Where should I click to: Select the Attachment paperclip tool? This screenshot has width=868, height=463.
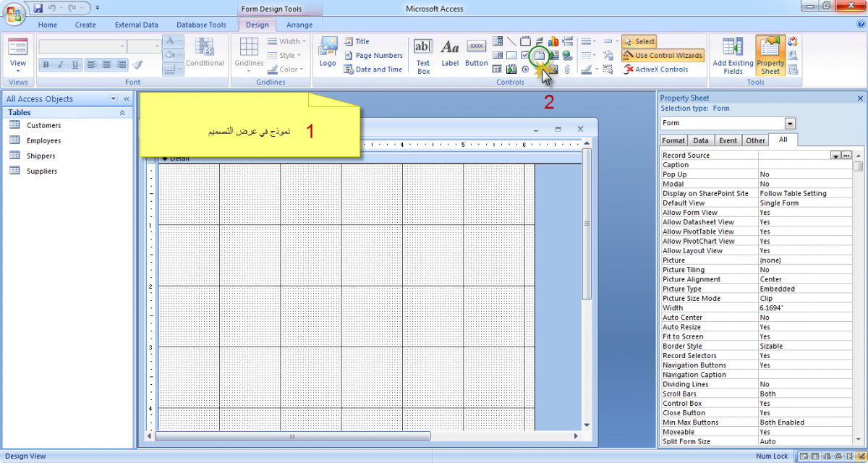pyautogui.click(x=567, y=69)
